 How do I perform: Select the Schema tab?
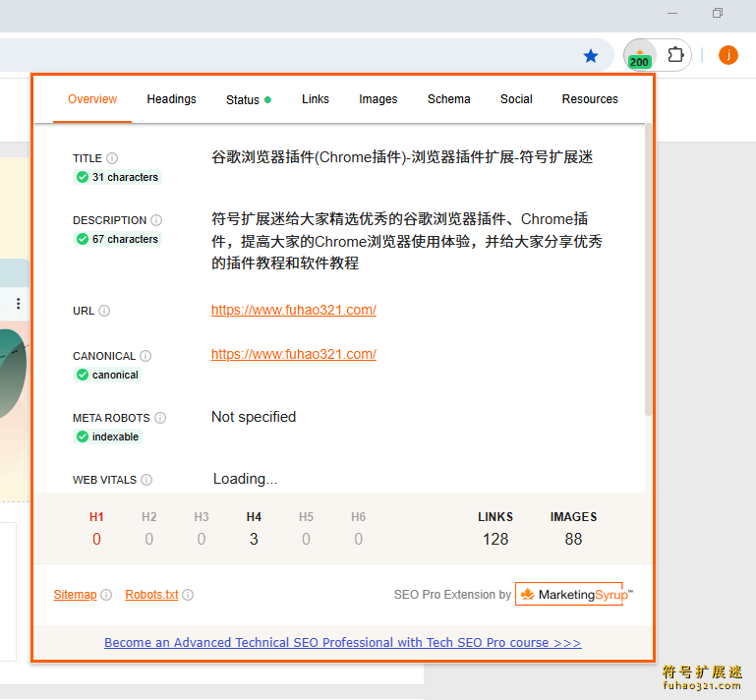tap(448, 99)
